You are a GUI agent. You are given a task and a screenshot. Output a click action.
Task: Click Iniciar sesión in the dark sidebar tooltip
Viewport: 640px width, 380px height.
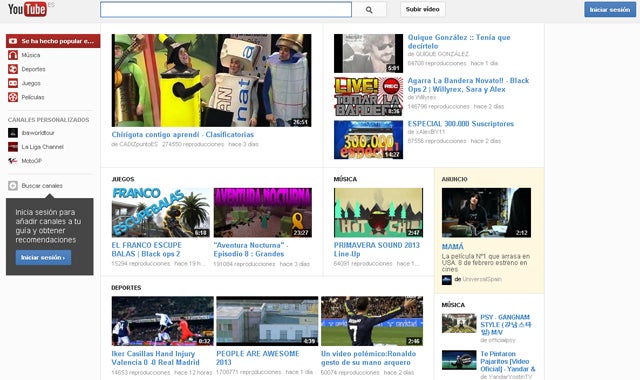point(43,258)
